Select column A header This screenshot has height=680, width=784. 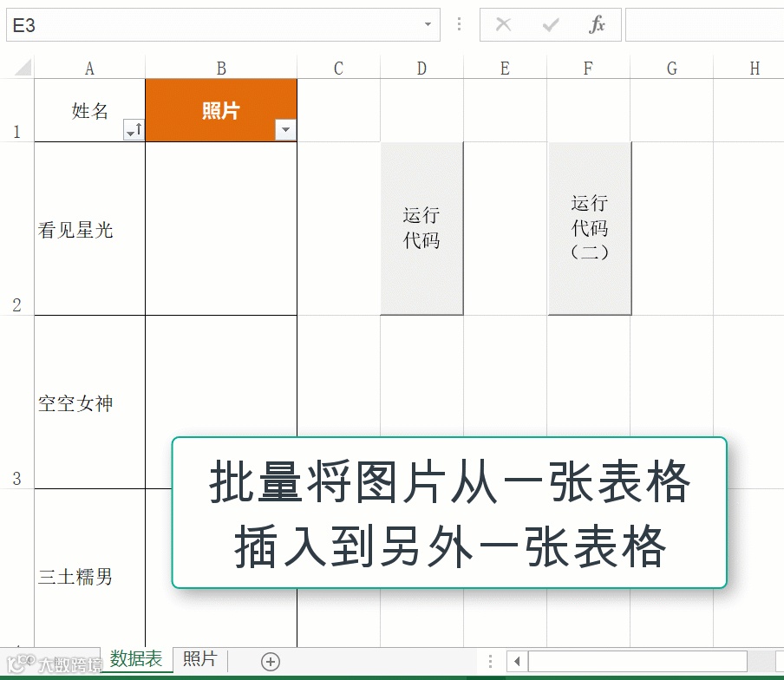tap(89, 68)
